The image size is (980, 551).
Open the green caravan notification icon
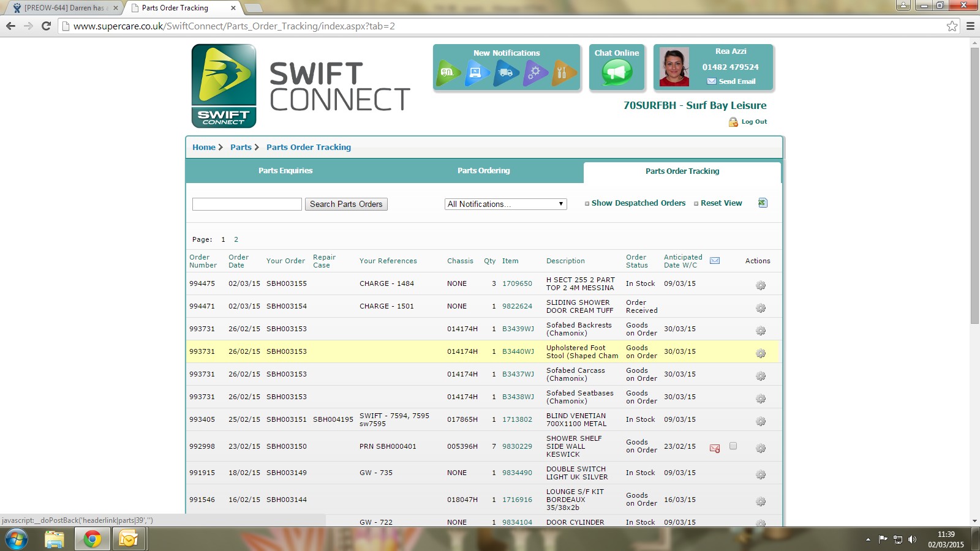[x=448, y=73]
